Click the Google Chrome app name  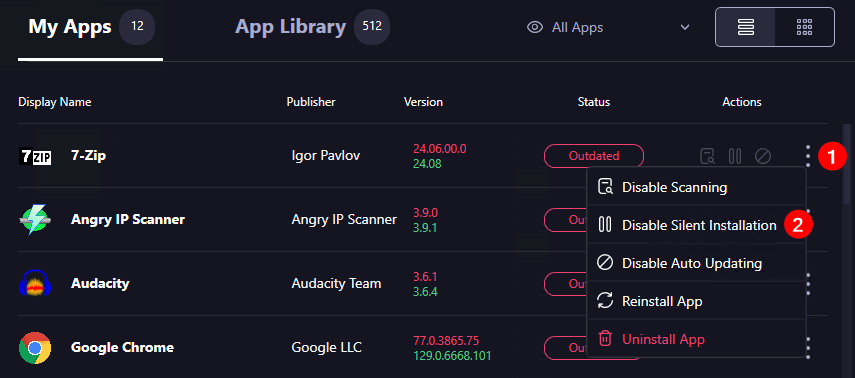click(122, 347)
